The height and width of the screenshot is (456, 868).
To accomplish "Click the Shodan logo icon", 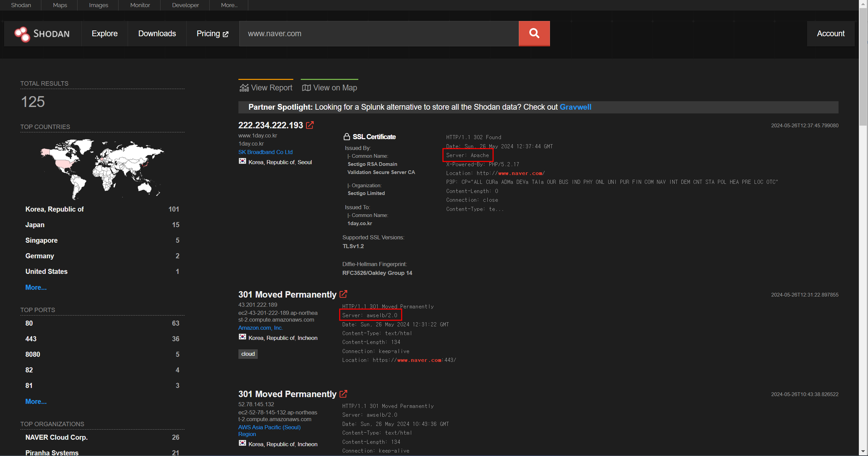I will coord(22,34).
